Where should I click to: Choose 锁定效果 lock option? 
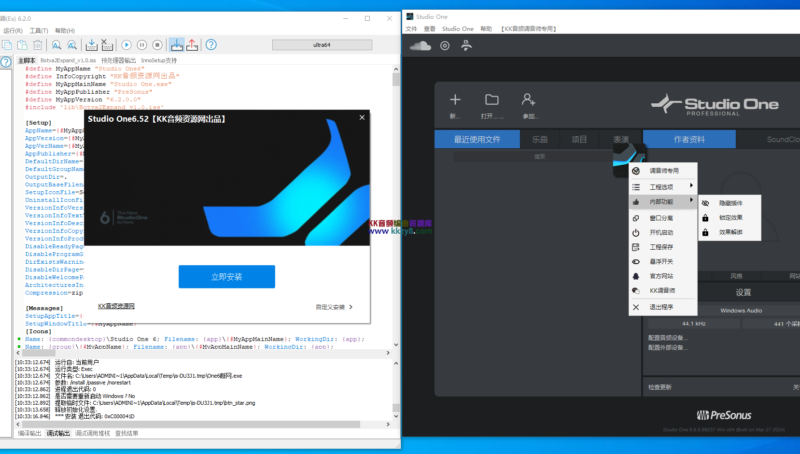[730, 218]
